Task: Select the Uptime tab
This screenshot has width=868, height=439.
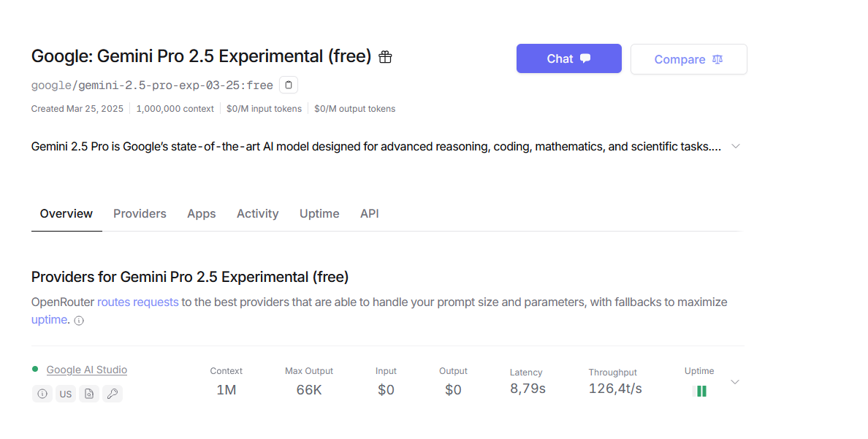Action: pyautogui.click(x=319, y=214)
